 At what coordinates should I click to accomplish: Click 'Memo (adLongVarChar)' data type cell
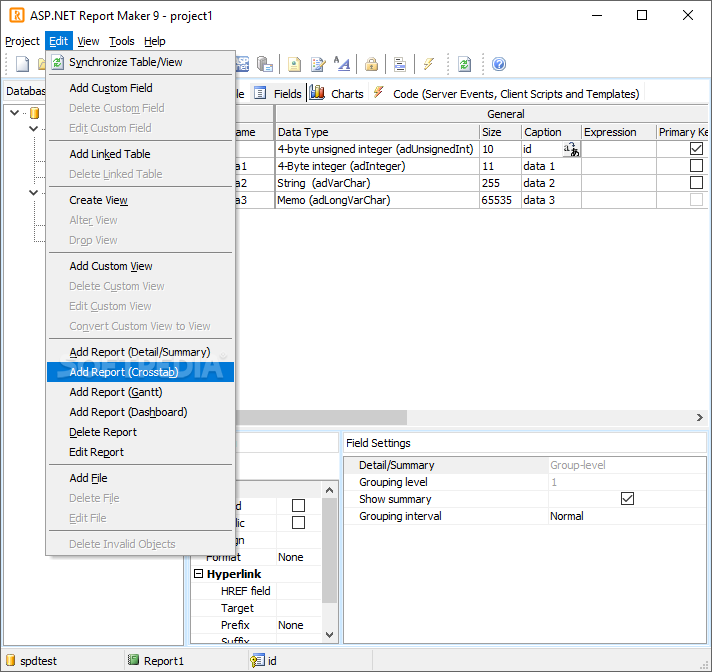377,200
